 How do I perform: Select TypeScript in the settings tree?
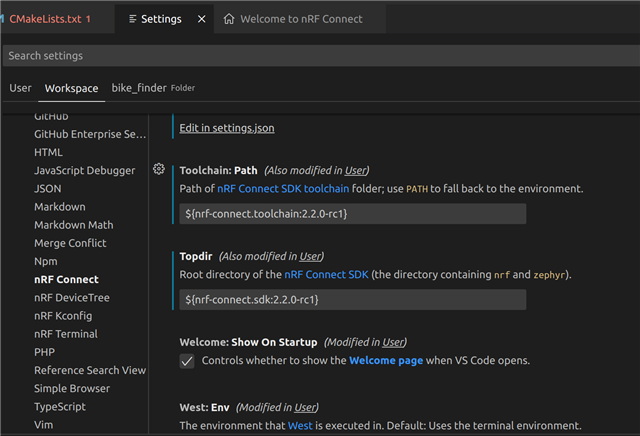pyautogui.click(x=60, y=407)
